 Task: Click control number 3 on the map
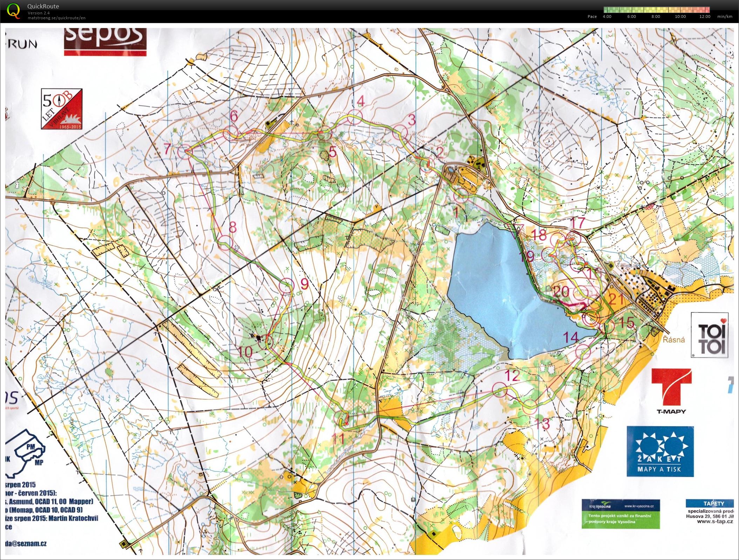pyautogui.click(x=412, y=119)
